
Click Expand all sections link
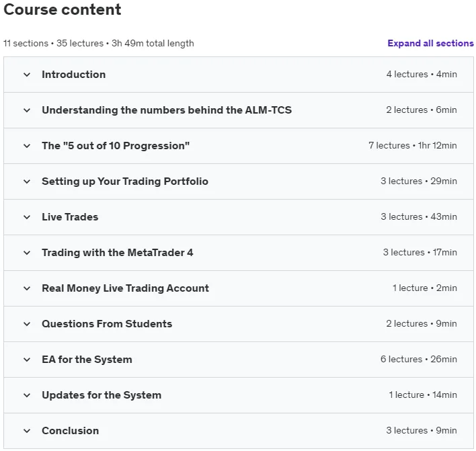point(430,44)
